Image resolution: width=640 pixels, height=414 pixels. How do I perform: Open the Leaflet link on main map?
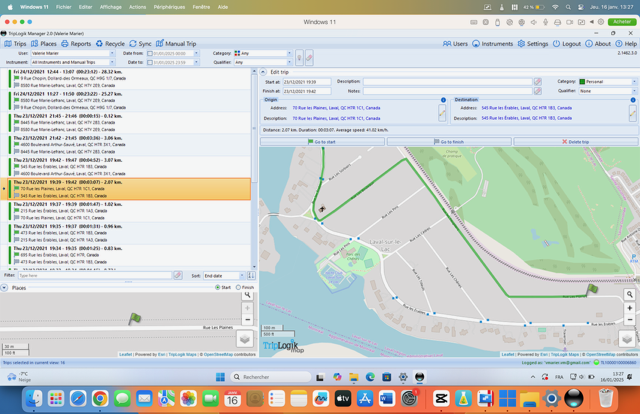508,354
